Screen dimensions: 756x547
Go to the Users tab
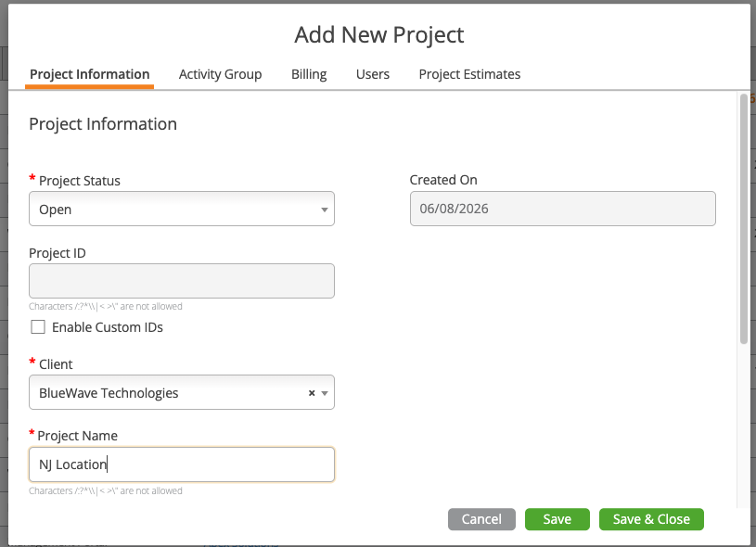tap(373, 74)
